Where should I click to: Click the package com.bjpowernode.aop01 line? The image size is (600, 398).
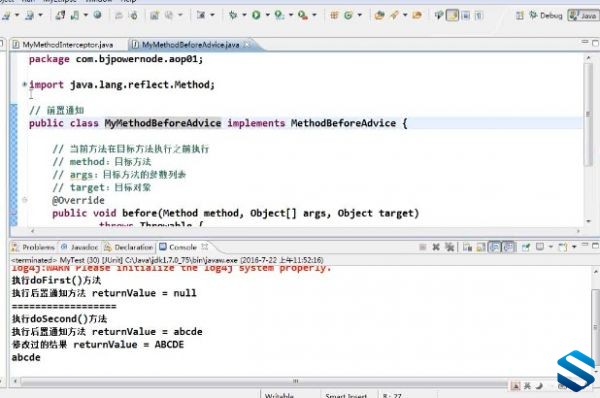pos(116,59)
